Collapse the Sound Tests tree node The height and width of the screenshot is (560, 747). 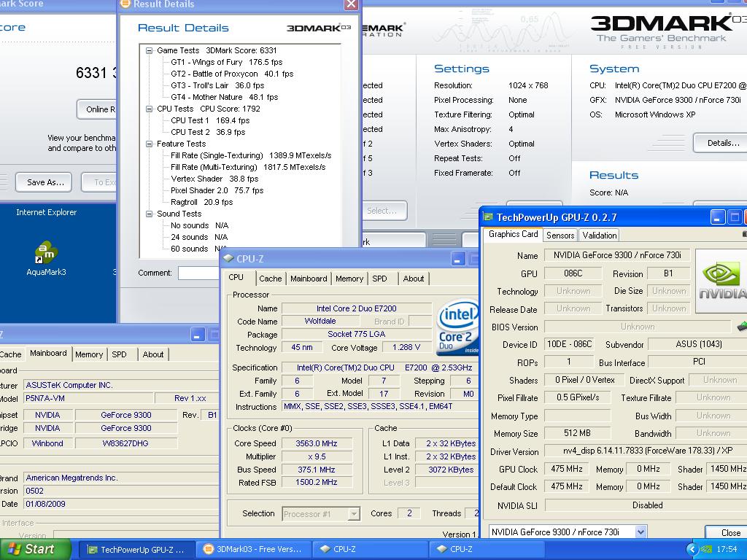pyautogui.click(x=149, y=214)
